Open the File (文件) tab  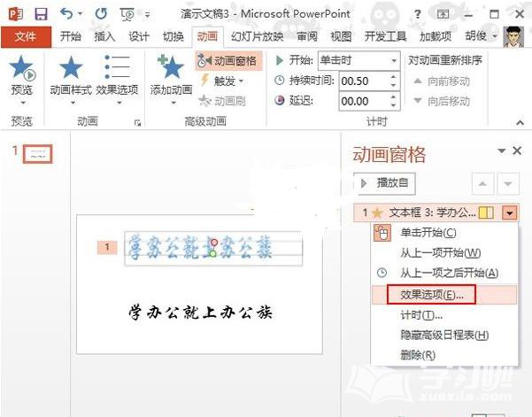(x=26, y=36)
